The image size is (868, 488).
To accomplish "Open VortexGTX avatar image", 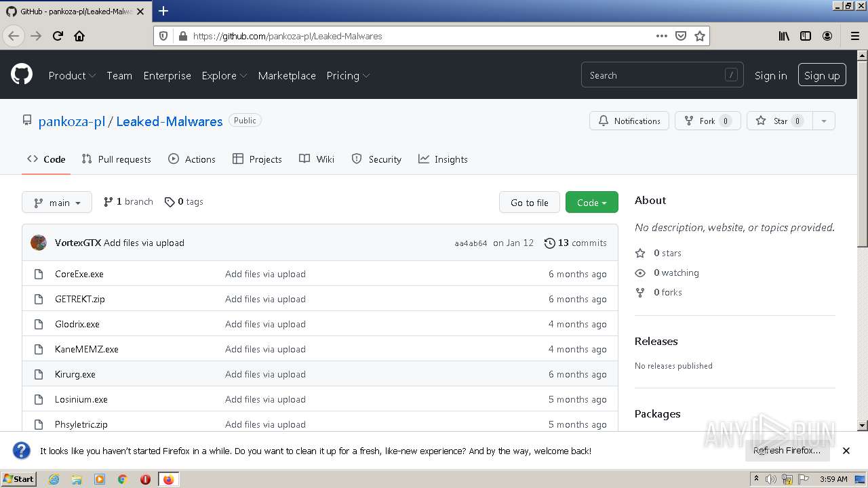I will pos(39,243).
